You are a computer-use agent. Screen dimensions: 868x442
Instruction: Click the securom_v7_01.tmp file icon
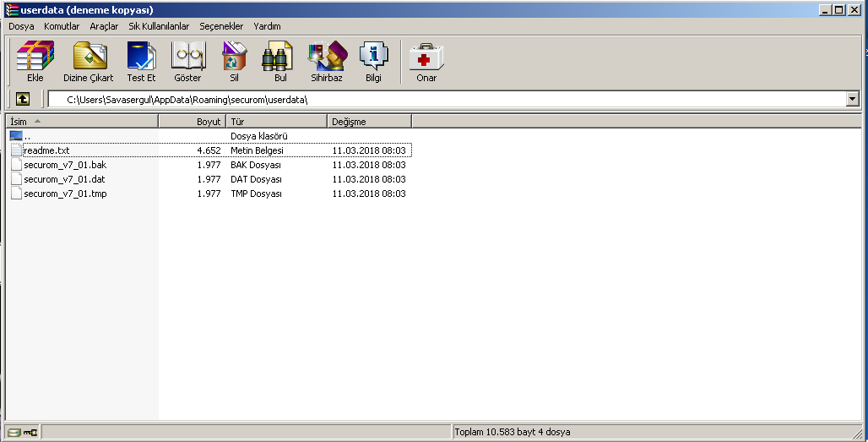pyautogui.click(x=16, y=194)
